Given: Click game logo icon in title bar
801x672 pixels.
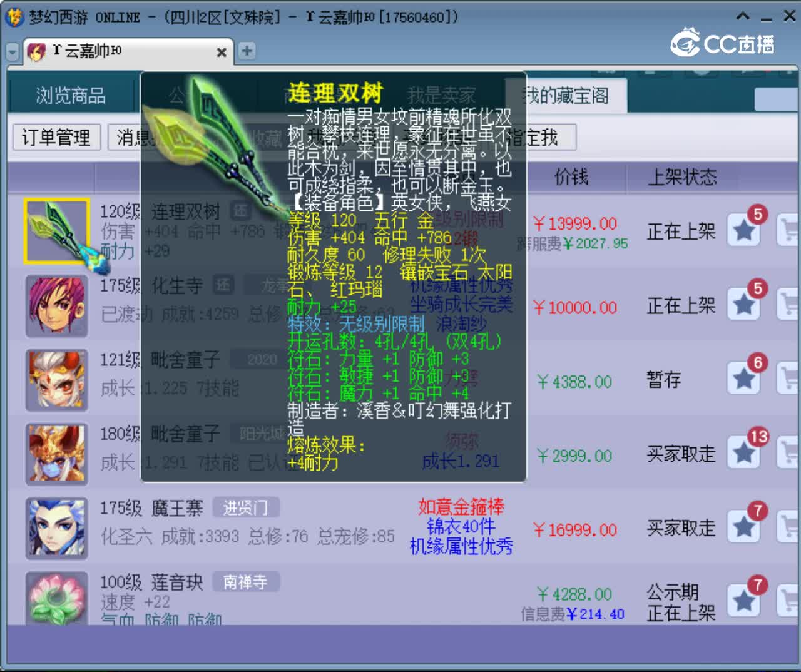Looking at the screenshot, I should point(14,17).
